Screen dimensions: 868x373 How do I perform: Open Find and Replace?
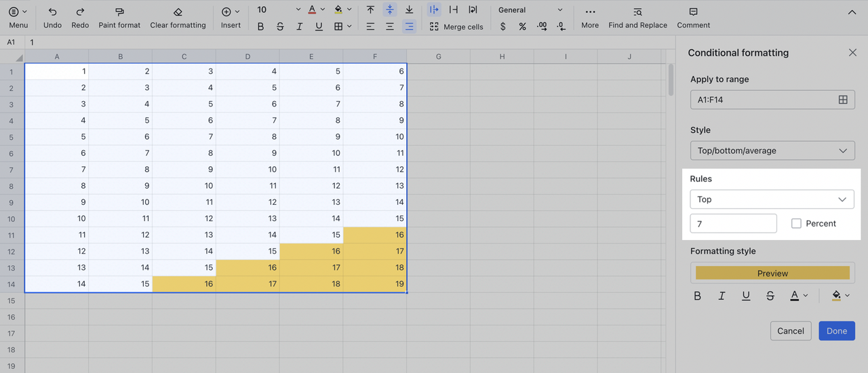click(x=637, y=12)
